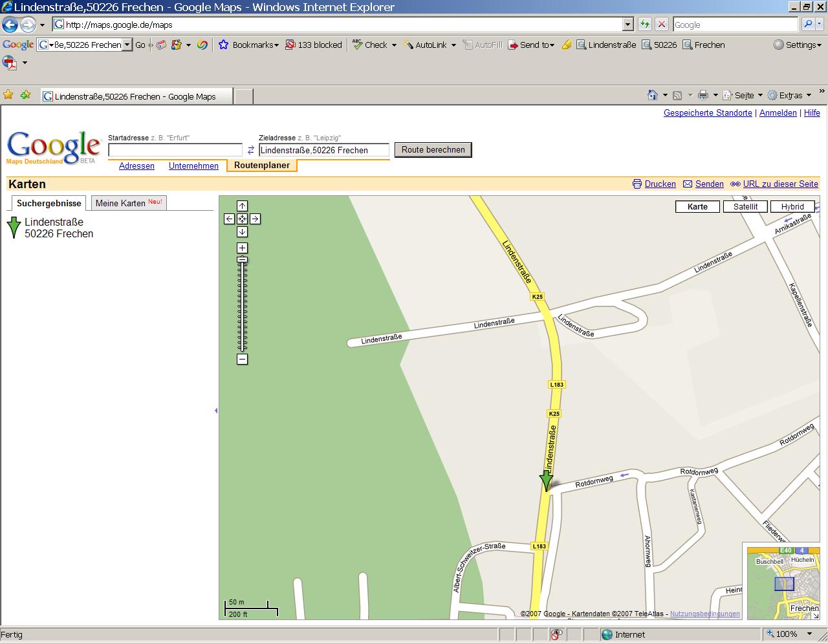Refresh the page with the green arrows icon
828x644 pixels.
pos(645,25)
